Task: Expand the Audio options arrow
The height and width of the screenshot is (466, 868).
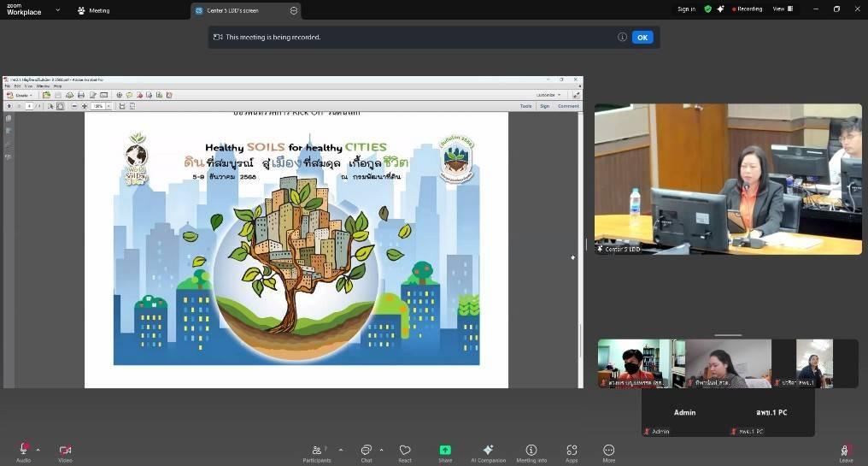Action: tap(38, 450)
